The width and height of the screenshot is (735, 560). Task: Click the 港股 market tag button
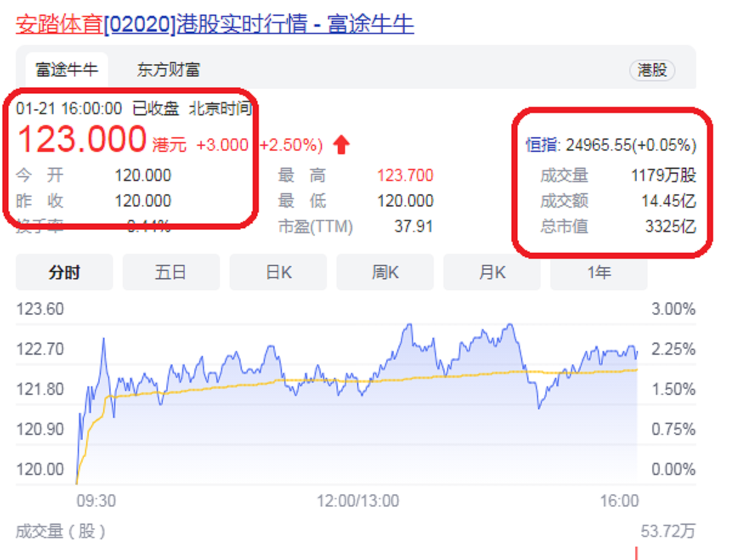652,70
